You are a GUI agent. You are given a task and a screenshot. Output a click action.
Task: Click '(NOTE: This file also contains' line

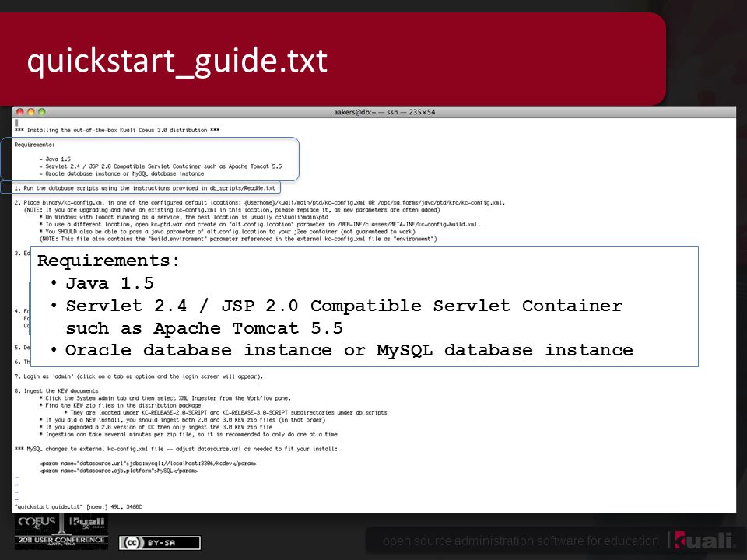point(238,239)
